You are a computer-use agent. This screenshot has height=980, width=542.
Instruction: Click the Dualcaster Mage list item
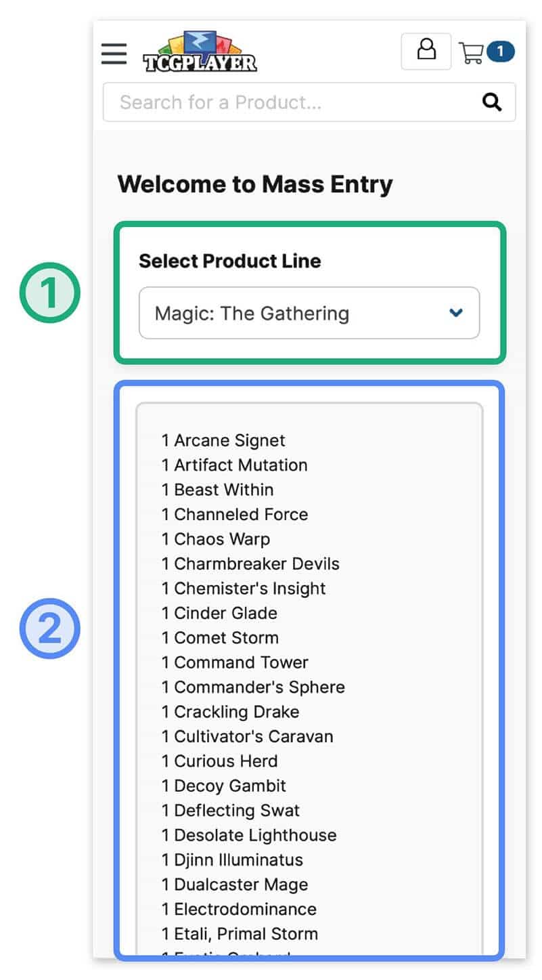click(235, 884)
